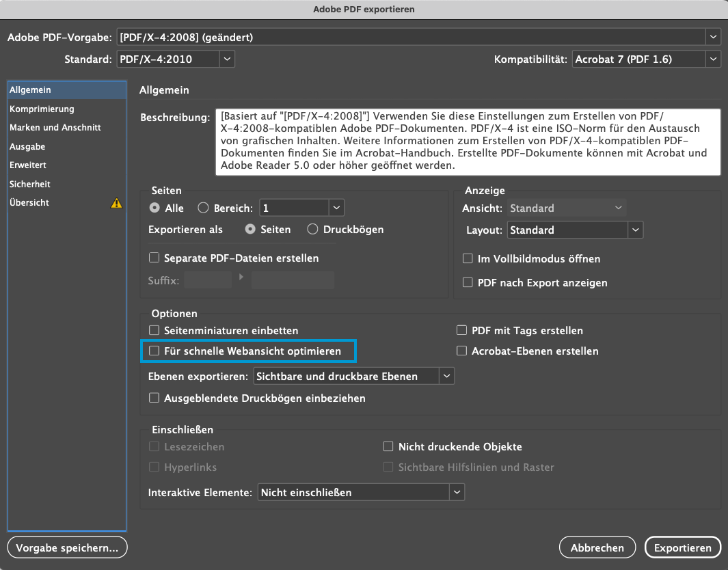Enable Separate PDF-Dateien erstellen checkbox
Screen dimensions: 728x570
(x=154, y=258)
